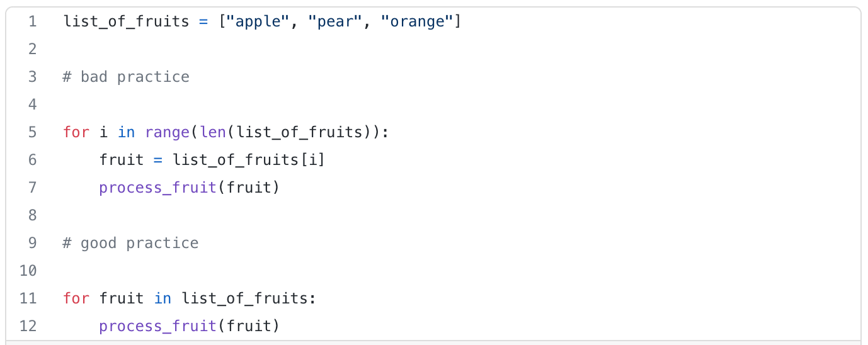Click line number 5 in the gutter
Image resolution: width=868 pixels, height=345 pixels.
32,132
